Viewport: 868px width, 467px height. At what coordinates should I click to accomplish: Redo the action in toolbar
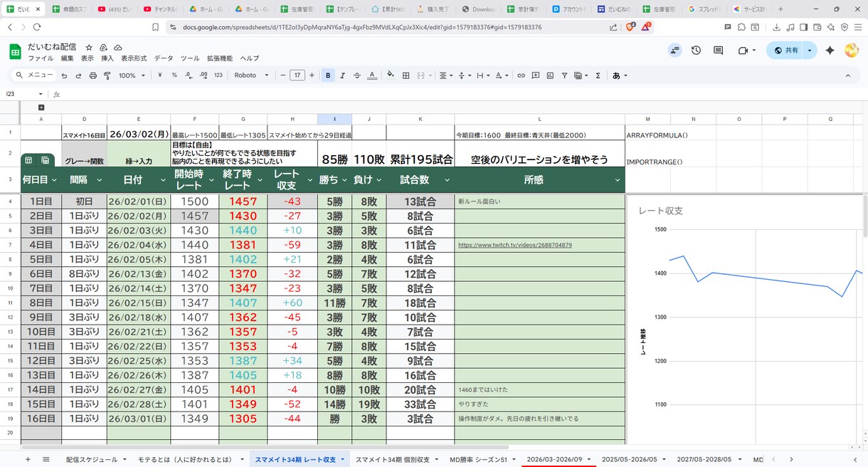pos(78,75)
